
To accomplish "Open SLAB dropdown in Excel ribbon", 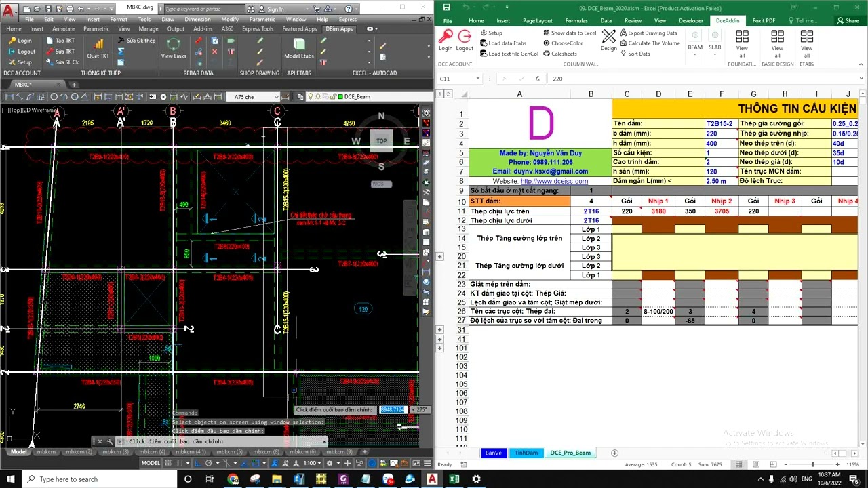I will 715,42.
